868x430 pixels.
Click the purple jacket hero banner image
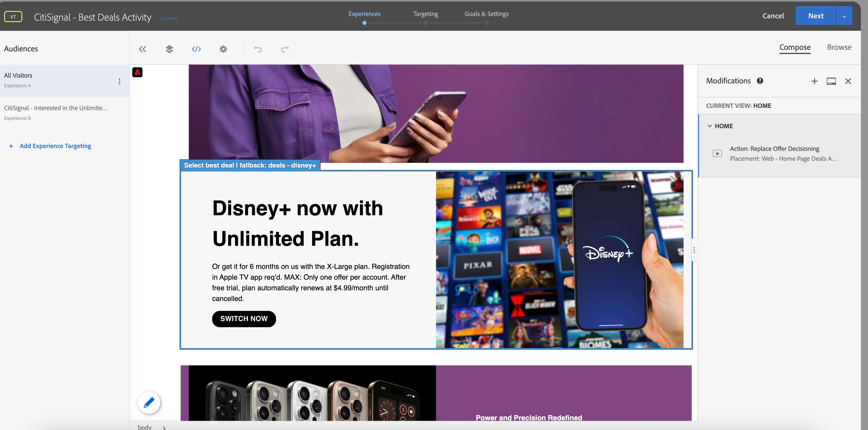point(436,113)
